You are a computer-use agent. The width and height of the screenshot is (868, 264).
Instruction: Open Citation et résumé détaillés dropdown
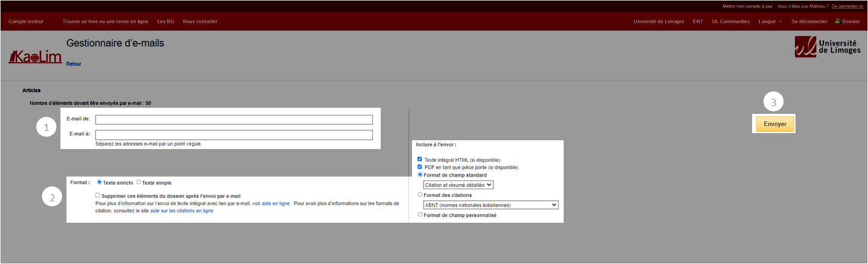click(458, 185)
